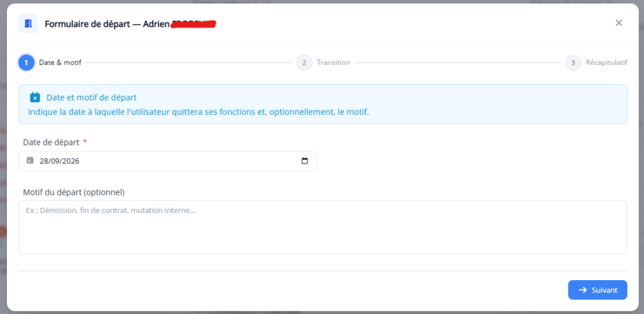Click the 'Motif du départ (optionnel)' label
This screenshot has width=644, height=314.
[x=74, y=192]
